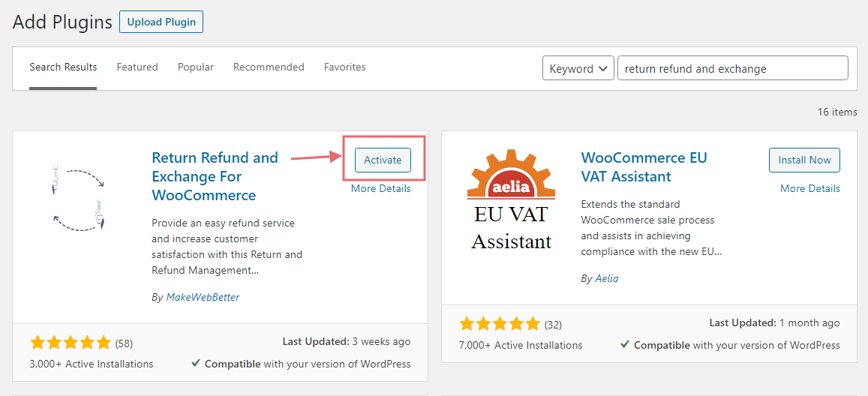The height and width of the screenshot is (396, 868).
Task: Click the star rating of EU VAT Assistant
Action: point(500,323)
